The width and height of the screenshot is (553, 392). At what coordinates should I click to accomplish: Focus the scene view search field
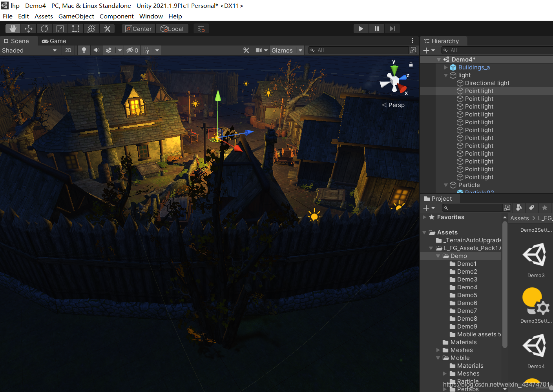[x=358, y=50]
